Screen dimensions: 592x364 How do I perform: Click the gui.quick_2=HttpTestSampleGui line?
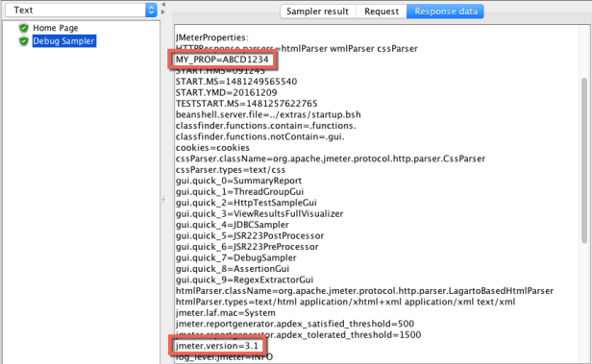(x=246, y=203)
